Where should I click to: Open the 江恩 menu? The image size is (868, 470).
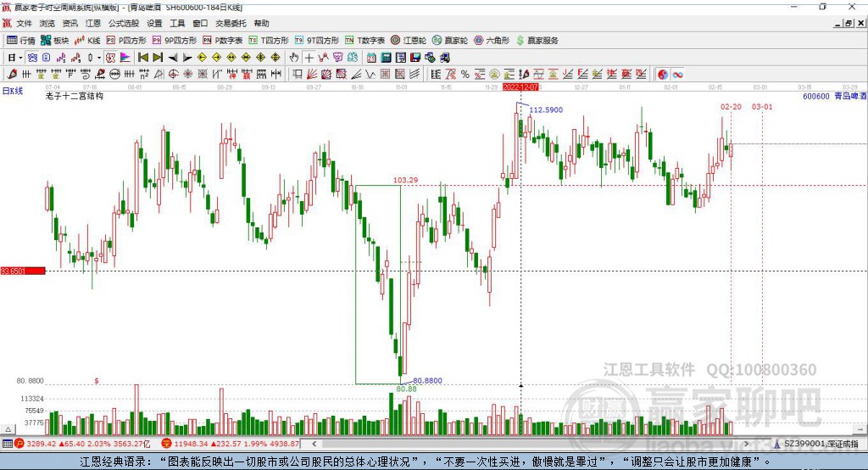(93, 23)
